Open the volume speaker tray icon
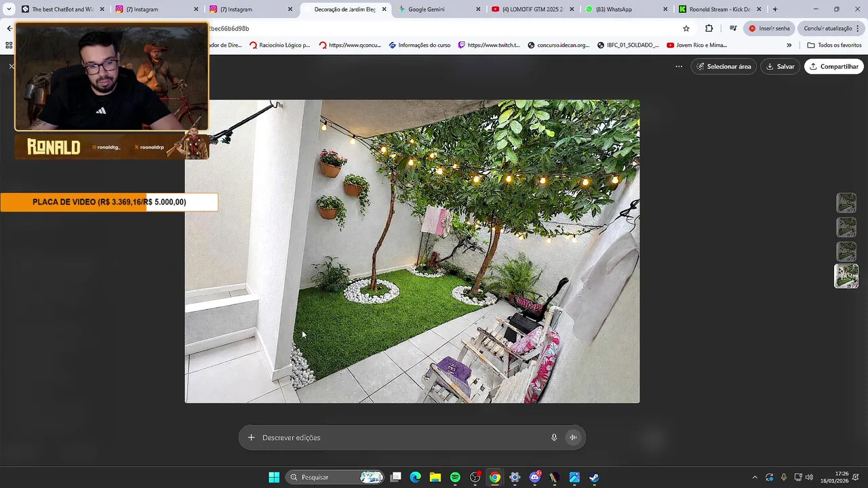 [809, 477]
